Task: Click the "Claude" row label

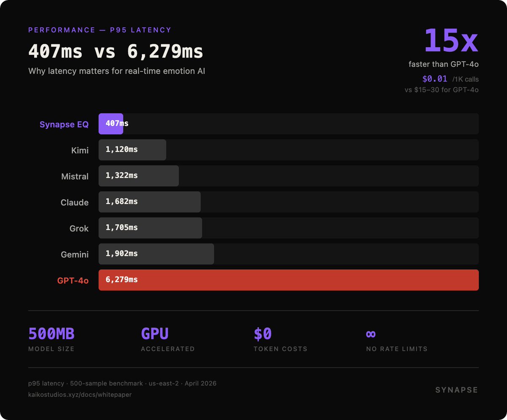Action: tap(74, 203)
